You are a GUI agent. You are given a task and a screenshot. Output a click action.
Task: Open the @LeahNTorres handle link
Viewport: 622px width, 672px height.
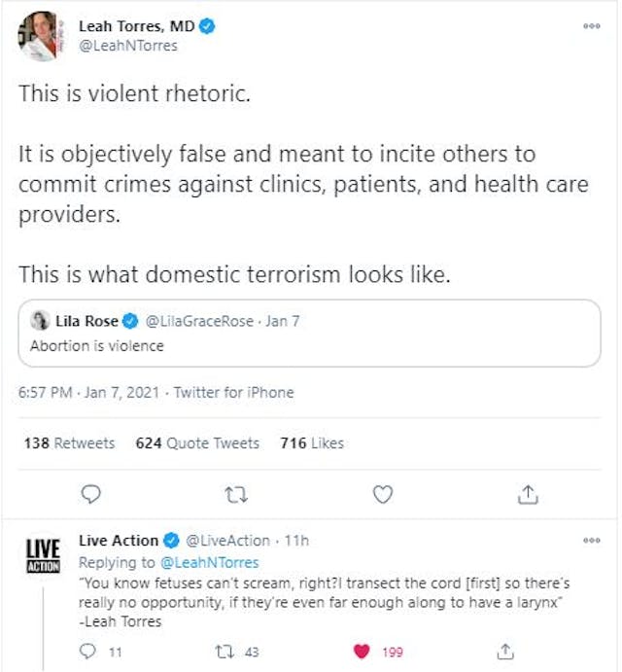128,45
